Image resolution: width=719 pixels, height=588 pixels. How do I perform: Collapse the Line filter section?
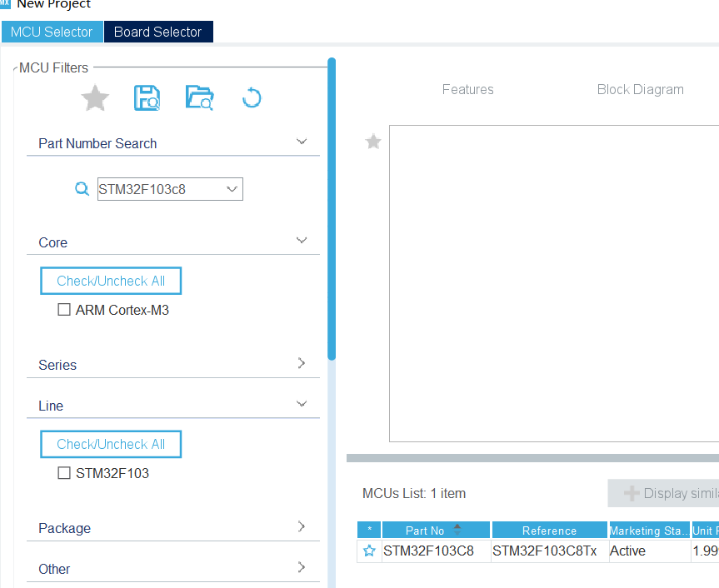pos(302,404)
